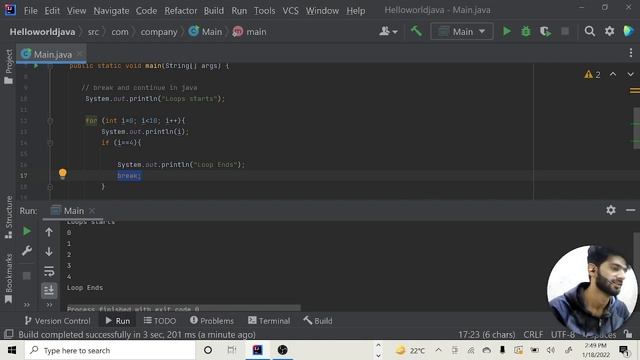The width and height of the screenshot is (640, 360).
Task: Open the Edit menu
Action: (x=52, y=11)
